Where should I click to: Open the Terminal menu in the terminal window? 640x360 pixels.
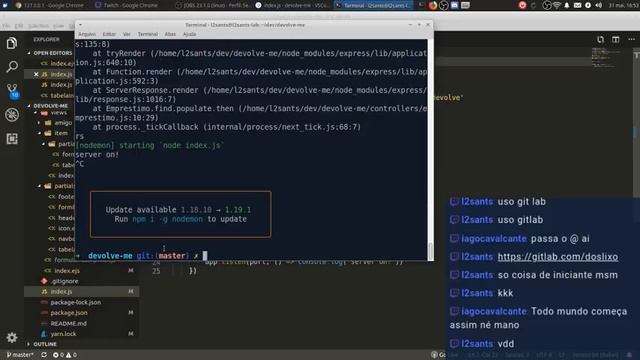pyautogui.click(x=148, y=34)
